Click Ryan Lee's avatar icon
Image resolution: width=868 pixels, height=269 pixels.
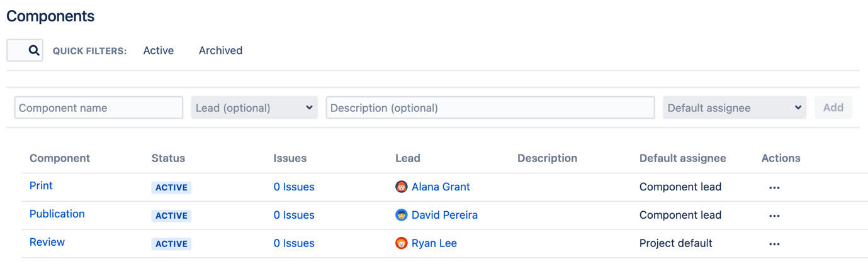[x=402, y=243]
